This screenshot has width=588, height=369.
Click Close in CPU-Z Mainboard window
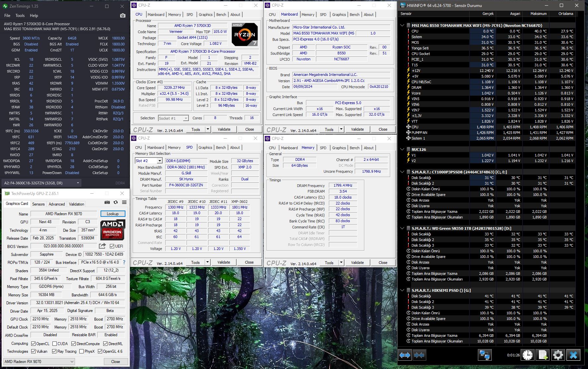383,129
